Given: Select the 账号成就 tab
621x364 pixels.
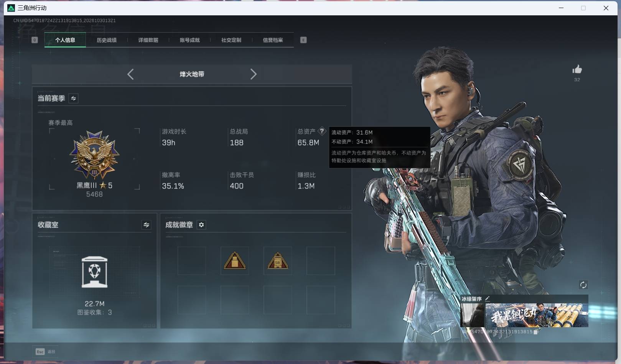Looking at the screenshot, I should 189,40.
